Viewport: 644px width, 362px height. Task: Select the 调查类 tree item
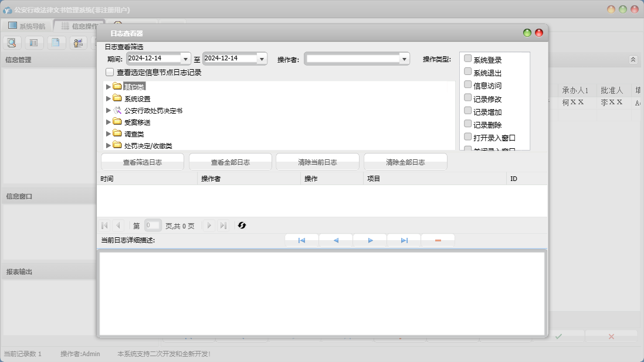pyautogui.click(x=134, y=134)
